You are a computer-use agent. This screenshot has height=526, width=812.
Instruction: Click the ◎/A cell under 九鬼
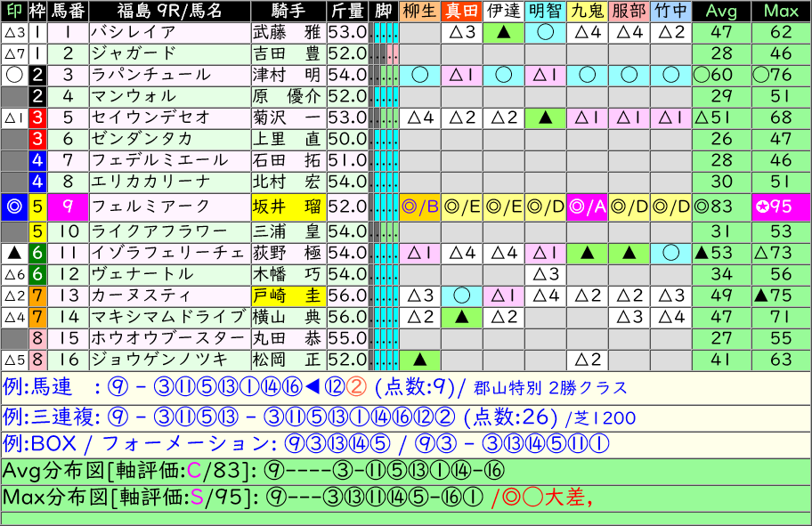[587, 206]
